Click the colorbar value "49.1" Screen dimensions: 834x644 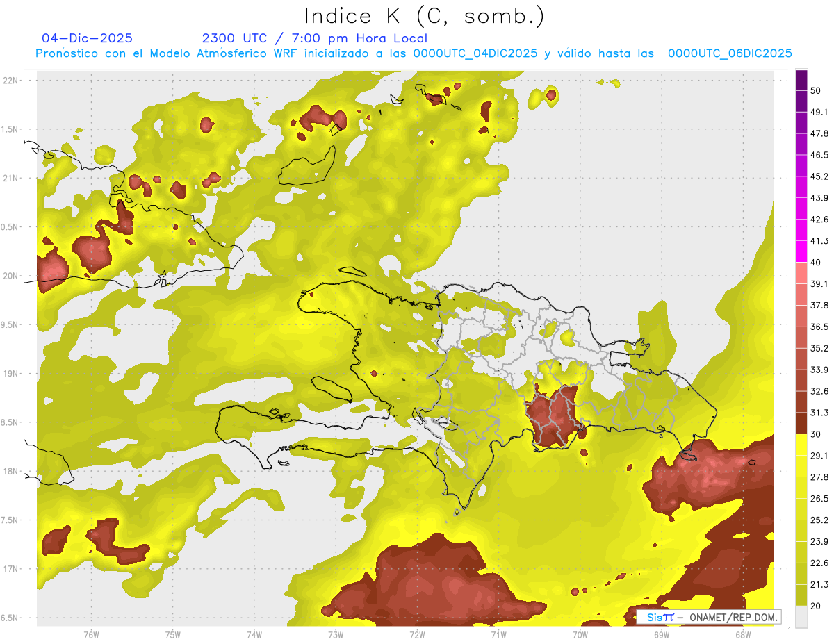819,113
